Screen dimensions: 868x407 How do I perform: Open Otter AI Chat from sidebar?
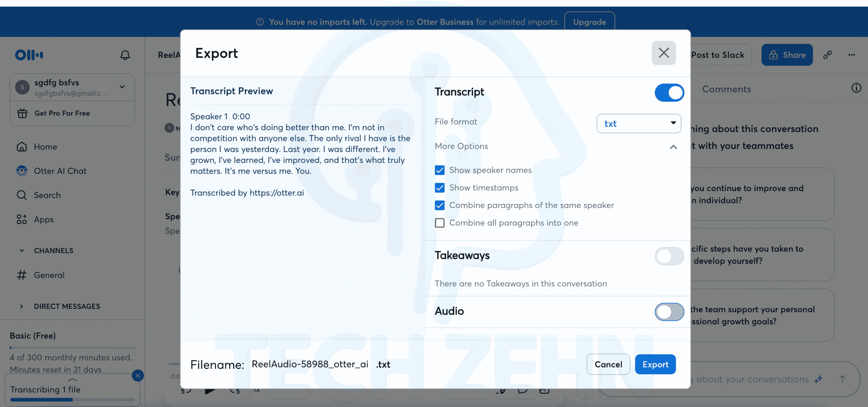60,171
